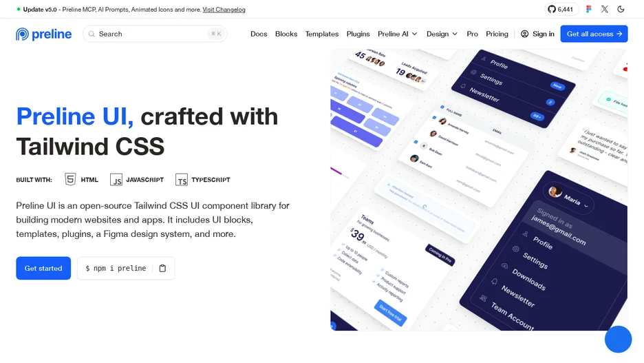
Task: Click the Preline UI heading text
Action: (x=75, y=116)
